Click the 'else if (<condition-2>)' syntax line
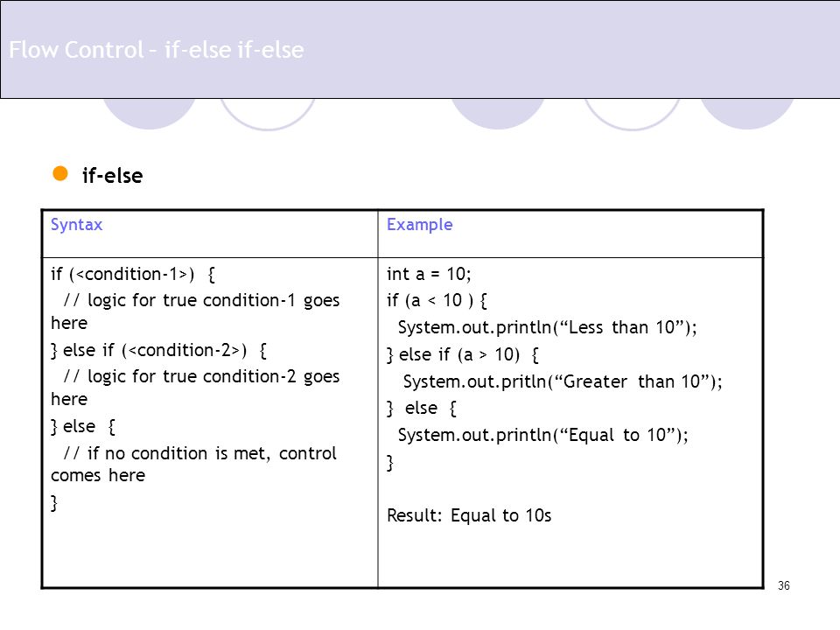 pos(158,350)
